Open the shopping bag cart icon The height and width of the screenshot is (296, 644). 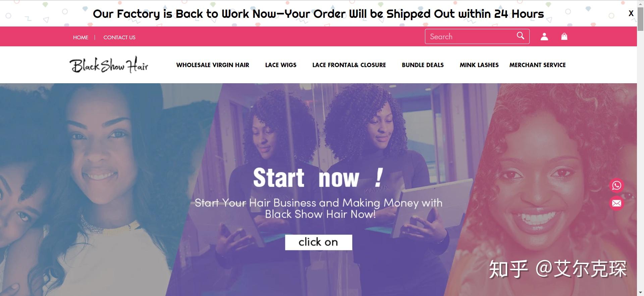click(564, 36)
